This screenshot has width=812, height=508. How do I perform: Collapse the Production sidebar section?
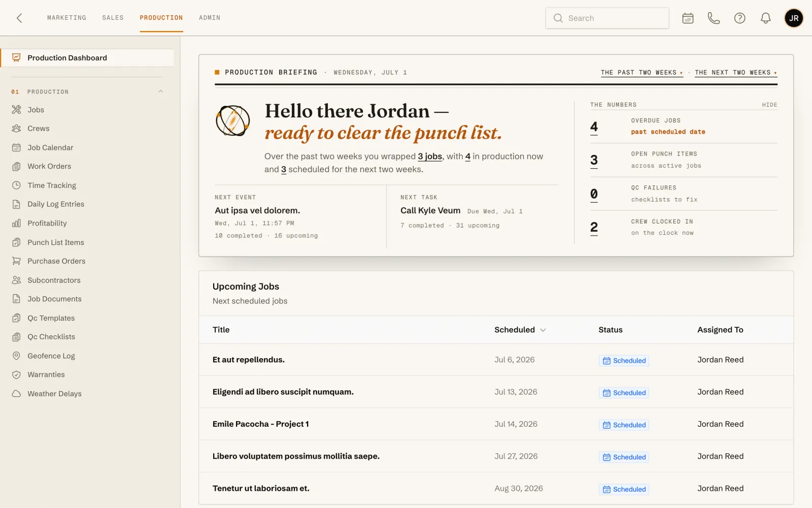(160, 91)
